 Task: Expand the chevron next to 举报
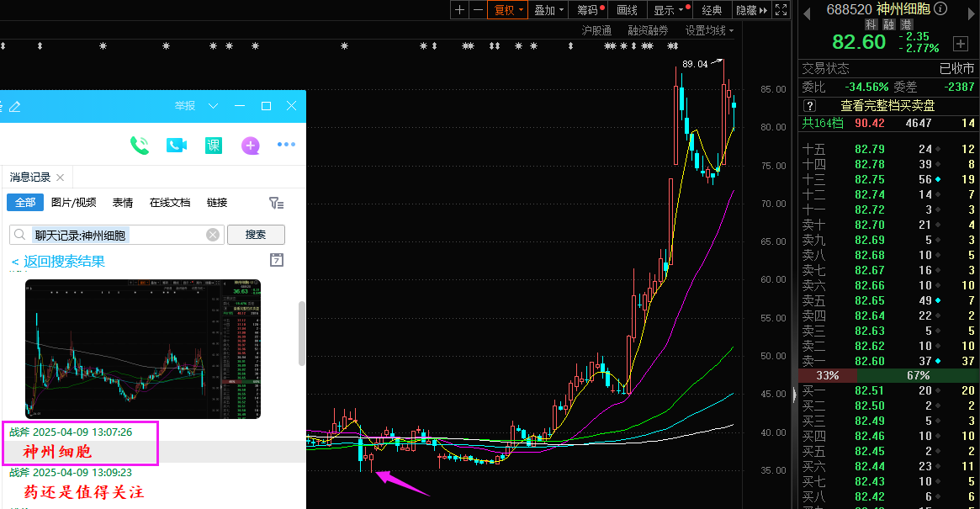click(x=213, y=106)
